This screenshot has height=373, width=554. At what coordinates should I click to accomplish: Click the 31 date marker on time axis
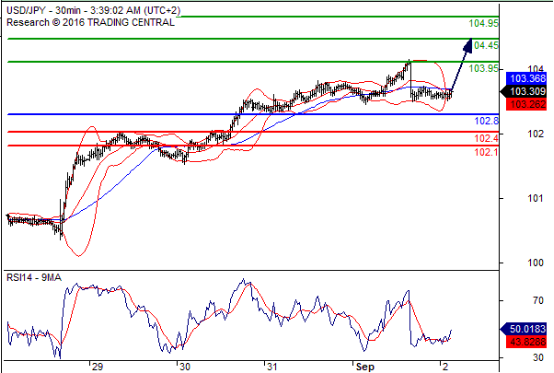pyautogui.click(x=271, y=367)
